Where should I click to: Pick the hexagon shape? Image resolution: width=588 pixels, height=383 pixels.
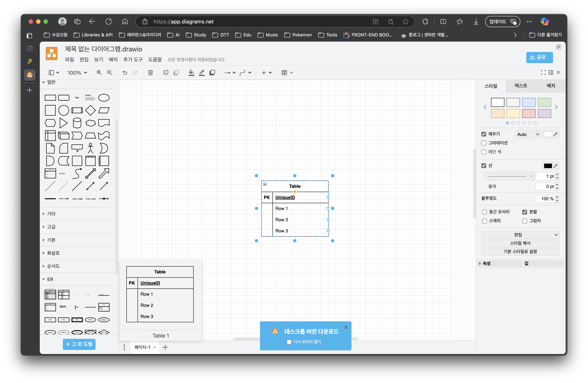tap(50, 123)
